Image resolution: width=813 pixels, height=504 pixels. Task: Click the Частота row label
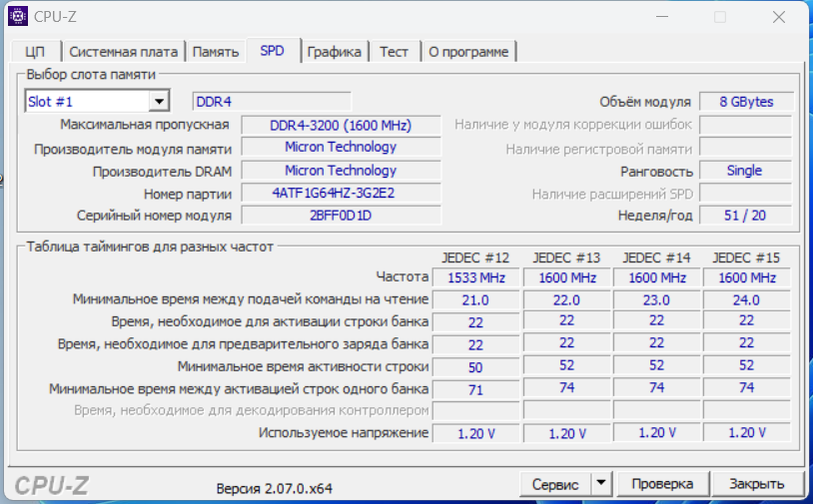[x=403, y=277]
